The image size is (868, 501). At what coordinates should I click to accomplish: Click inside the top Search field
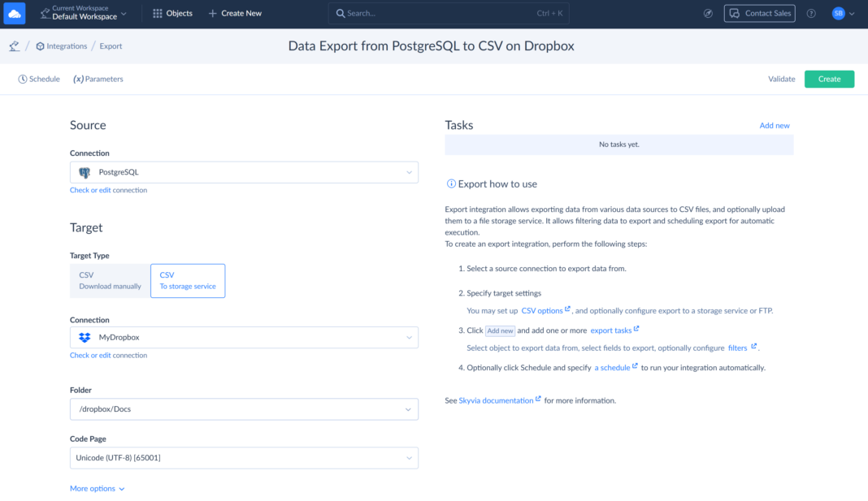point(447,13)
